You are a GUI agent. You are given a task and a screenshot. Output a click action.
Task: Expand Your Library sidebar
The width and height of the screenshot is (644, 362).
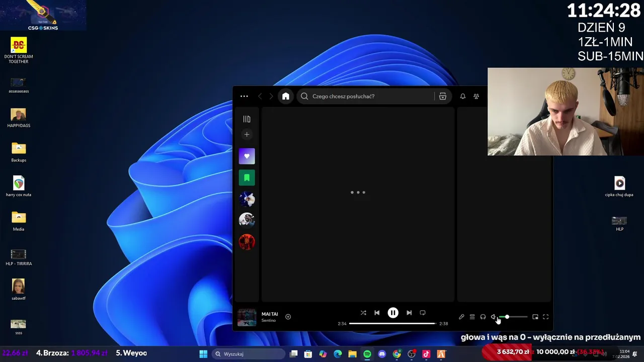[247, 119]
